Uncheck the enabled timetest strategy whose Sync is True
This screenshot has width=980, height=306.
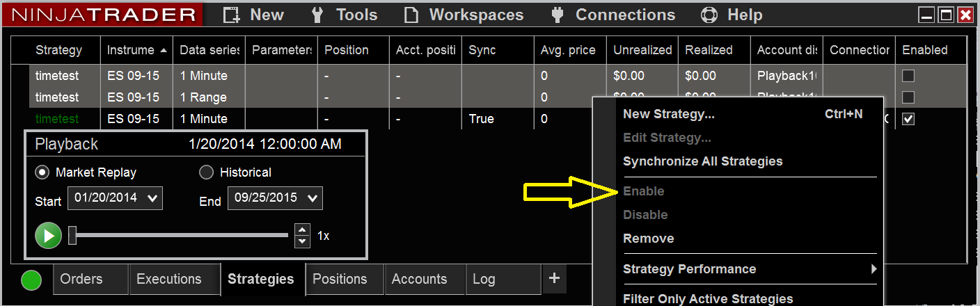coord(908,119)
